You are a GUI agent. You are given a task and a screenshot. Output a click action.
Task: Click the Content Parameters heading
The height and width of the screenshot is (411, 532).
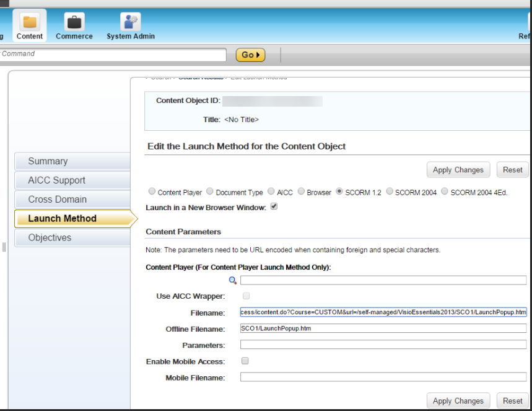(183, 232)
